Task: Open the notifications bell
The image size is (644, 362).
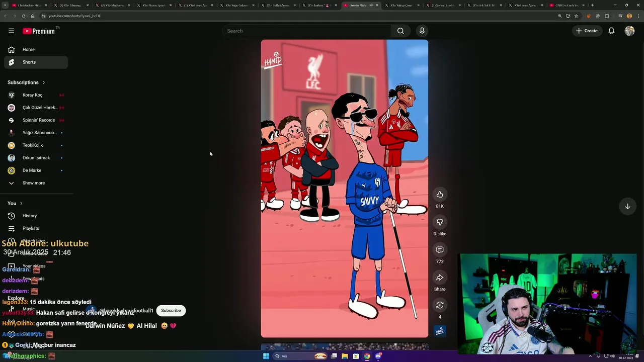Action: click(611, 31)
